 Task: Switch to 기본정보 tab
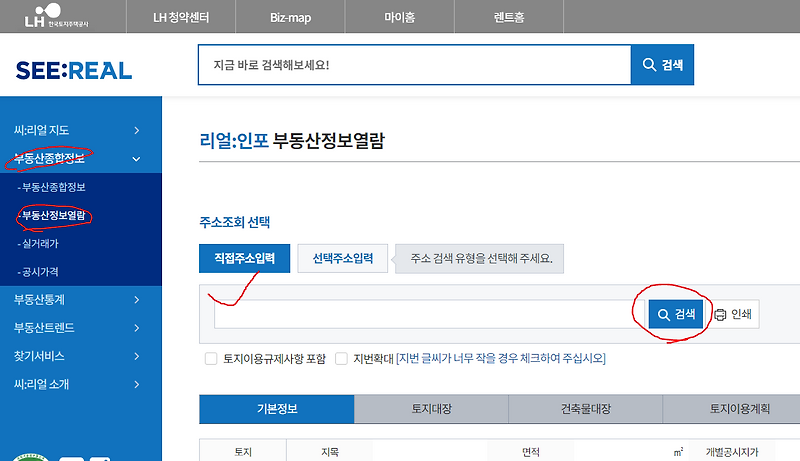(277, 408)
